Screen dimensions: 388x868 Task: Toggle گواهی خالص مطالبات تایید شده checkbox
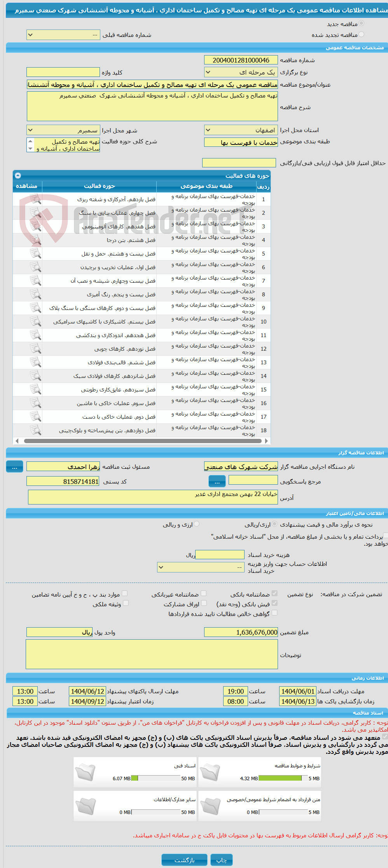(274, 613)
